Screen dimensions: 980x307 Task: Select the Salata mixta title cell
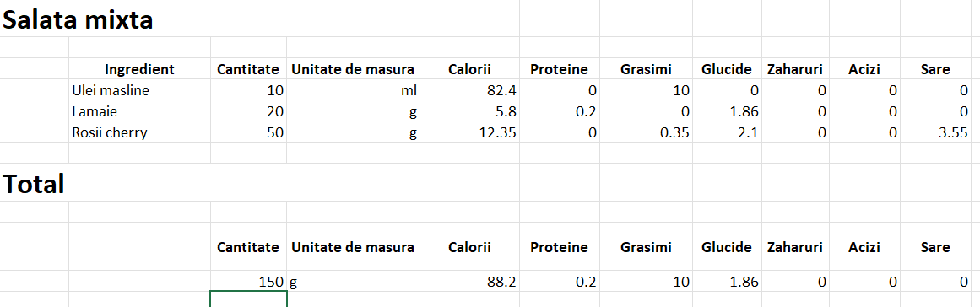click(78, 20)
